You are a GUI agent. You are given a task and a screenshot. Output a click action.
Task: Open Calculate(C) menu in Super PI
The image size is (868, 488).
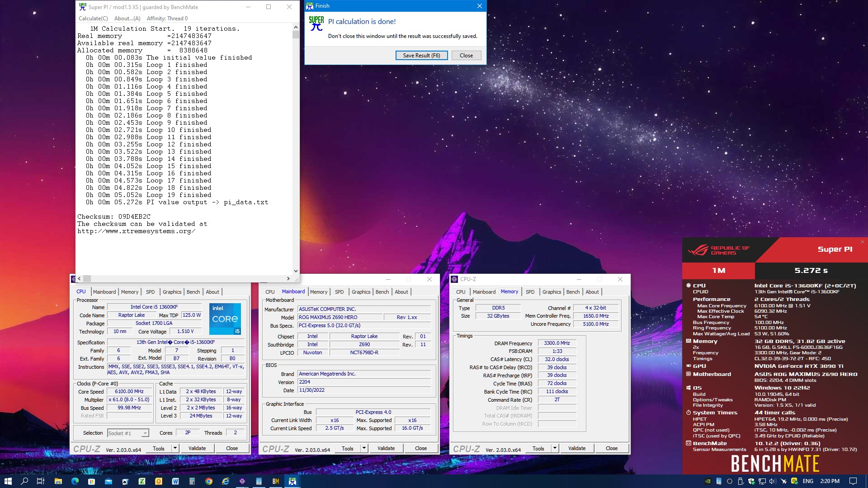(93, 19)
